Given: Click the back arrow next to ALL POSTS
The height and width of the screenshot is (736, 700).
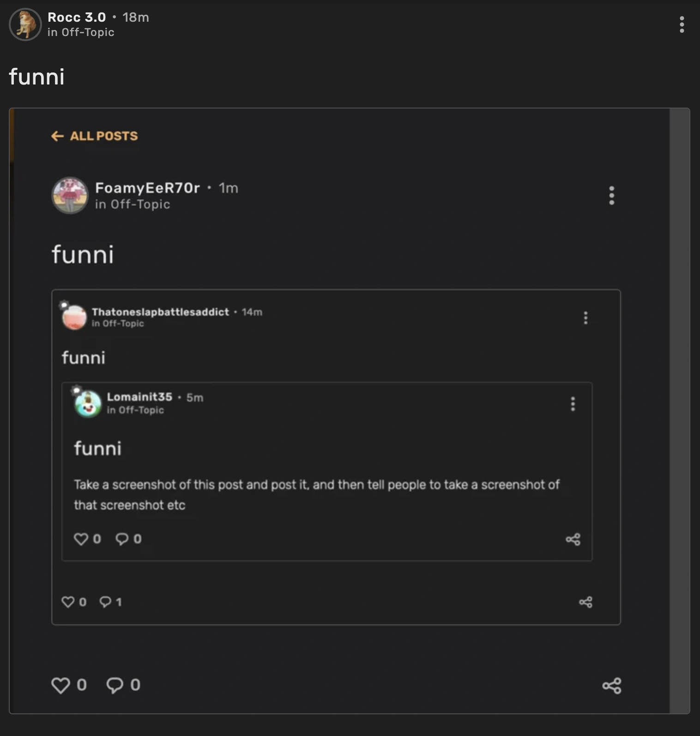Looking at the screenshot, I should (x=57, y=136).
